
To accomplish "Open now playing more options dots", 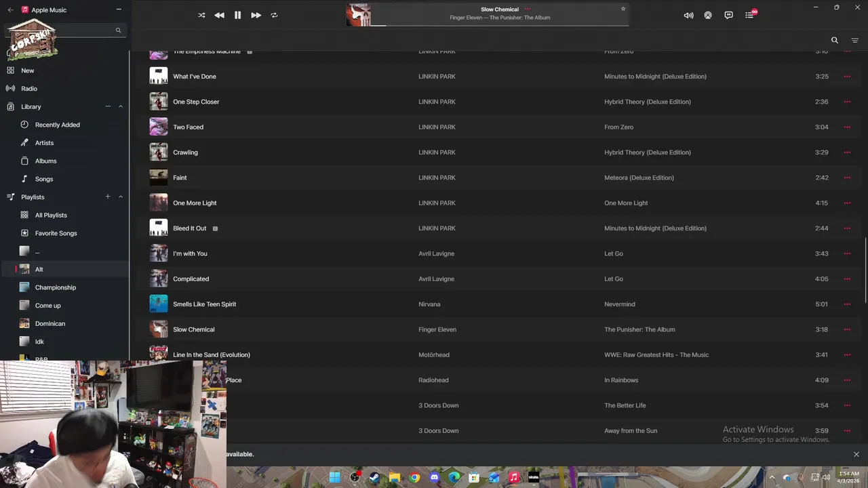I will 528,9.
